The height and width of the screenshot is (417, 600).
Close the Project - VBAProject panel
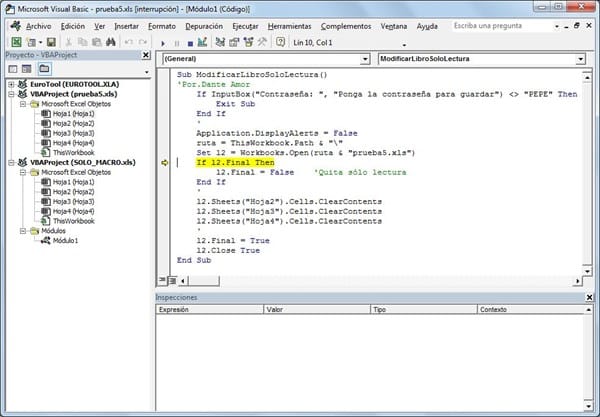click(146, 56)
